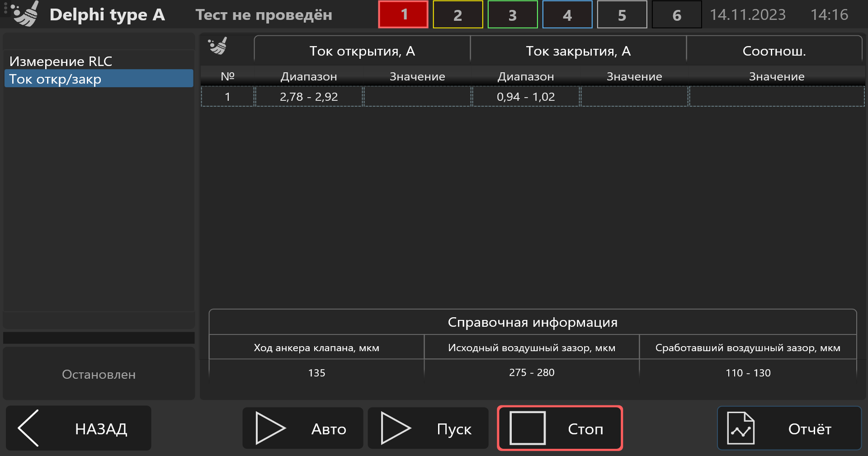Click the initial air gap value 275 - 280
Viewport: 868px width, 456px height.
click(x=532, y=372)
